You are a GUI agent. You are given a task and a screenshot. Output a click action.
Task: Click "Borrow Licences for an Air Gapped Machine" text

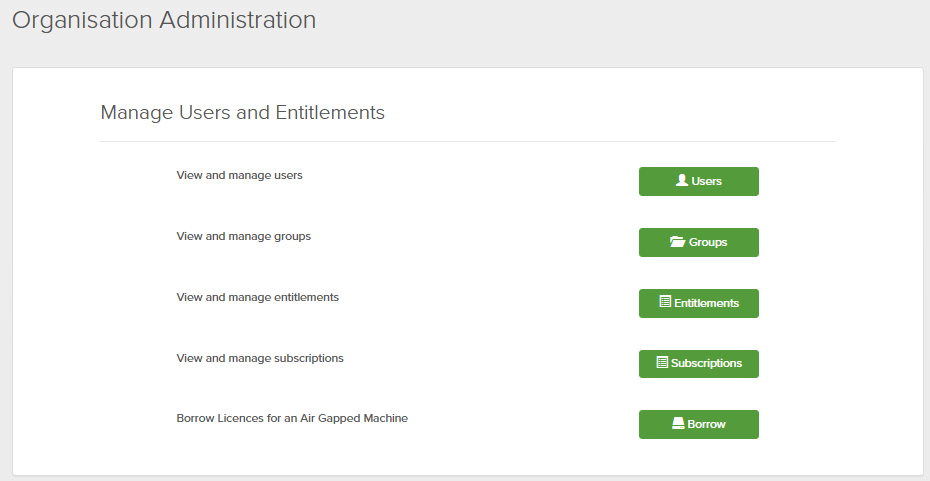292,418
